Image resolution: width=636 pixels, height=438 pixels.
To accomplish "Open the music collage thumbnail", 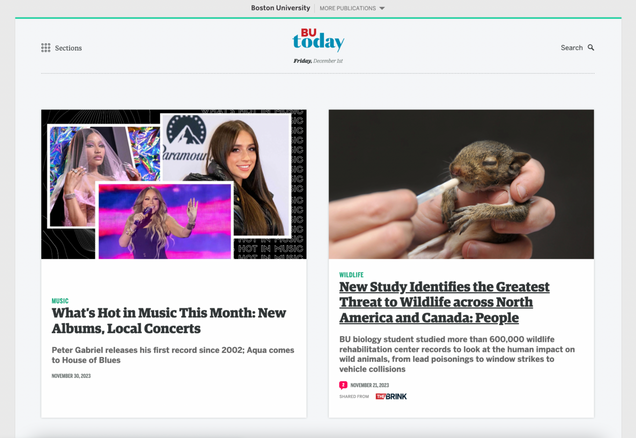I will click(x=174, y=184).
